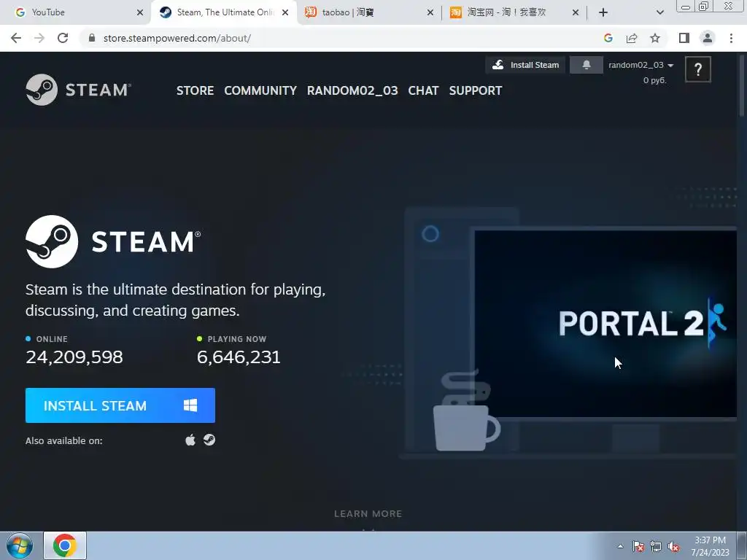Viewport: 747px width, 560px height.
Task: Click the LEARN MORE link
Action: point(368,514)
